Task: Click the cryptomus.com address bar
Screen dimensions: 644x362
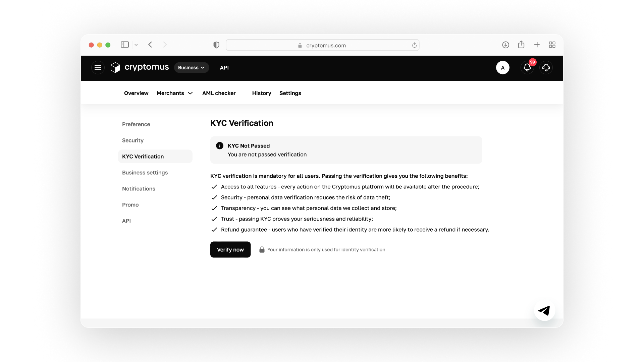Action: [323, 45]
